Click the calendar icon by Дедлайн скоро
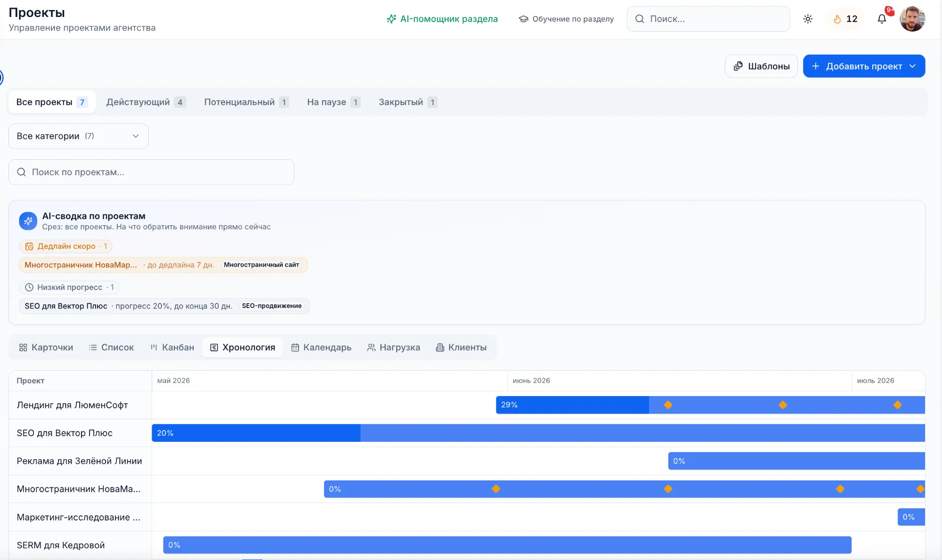 point(29,246)
